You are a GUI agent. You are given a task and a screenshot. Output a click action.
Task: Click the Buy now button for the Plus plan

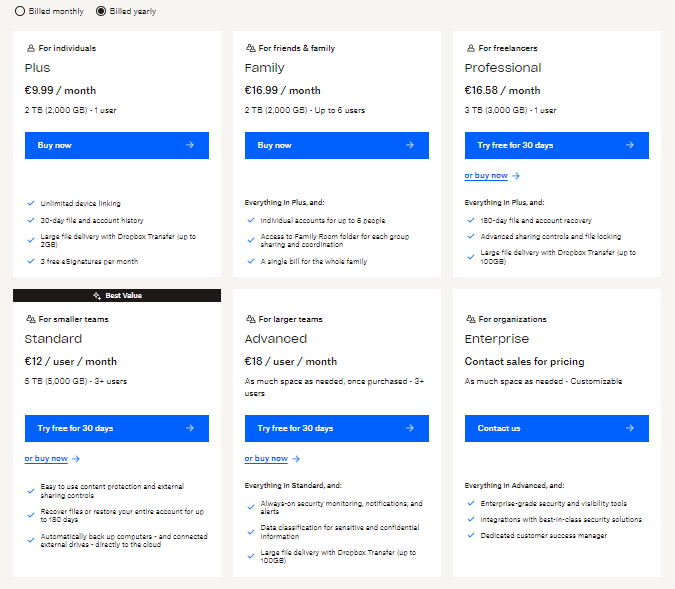(x=117, y=146)
